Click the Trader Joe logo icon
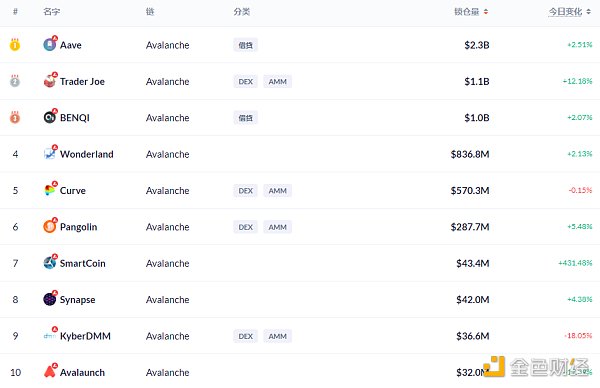The width and height of the screenshot is (600, 388). (49, 81)
